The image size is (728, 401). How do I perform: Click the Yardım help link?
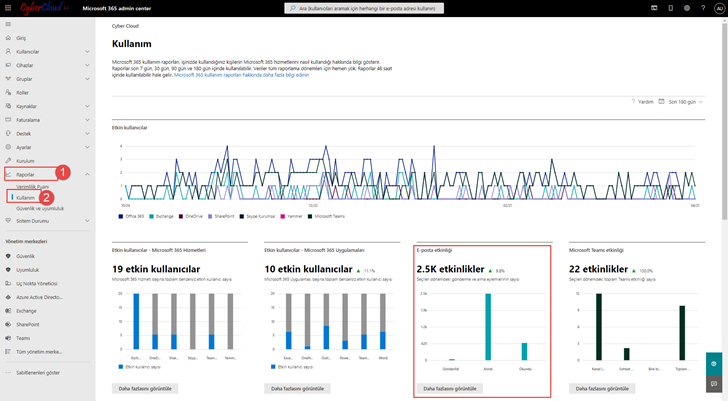645,102
